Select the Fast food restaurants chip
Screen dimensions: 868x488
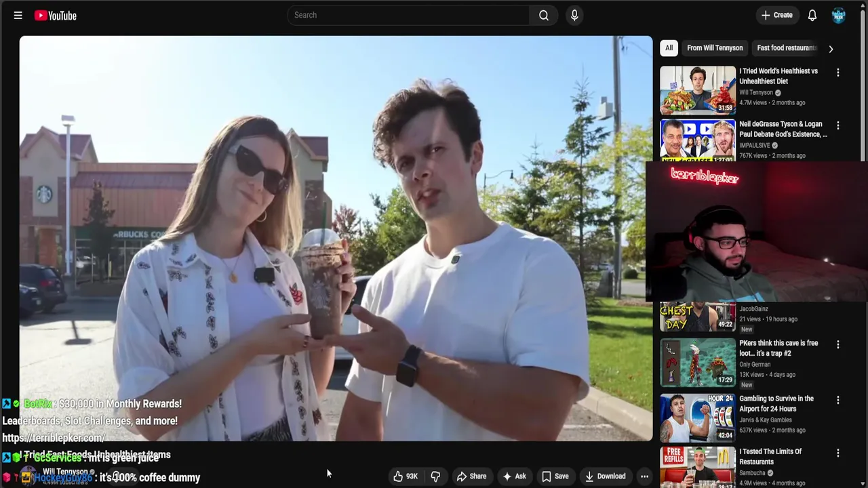tap(787, 48)
